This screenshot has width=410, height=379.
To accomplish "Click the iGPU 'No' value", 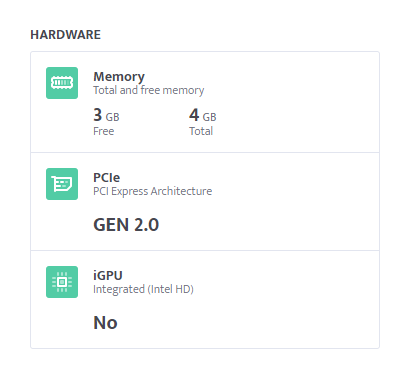I will point(105,323).
